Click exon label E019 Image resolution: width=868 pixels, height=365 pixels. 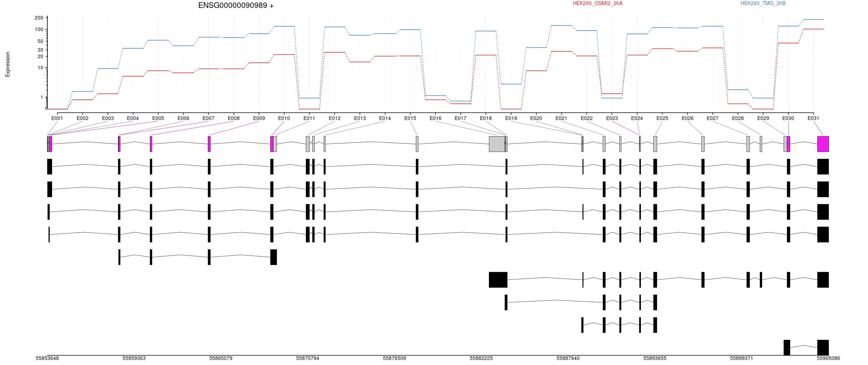pyautogui.click(x=511, y=118)
